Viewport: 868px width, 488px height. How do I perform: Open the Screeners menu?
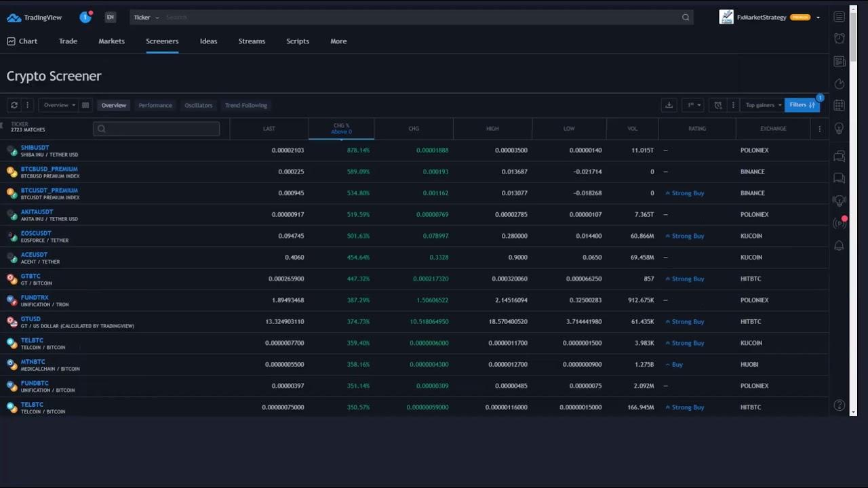(x=162, y=41)
